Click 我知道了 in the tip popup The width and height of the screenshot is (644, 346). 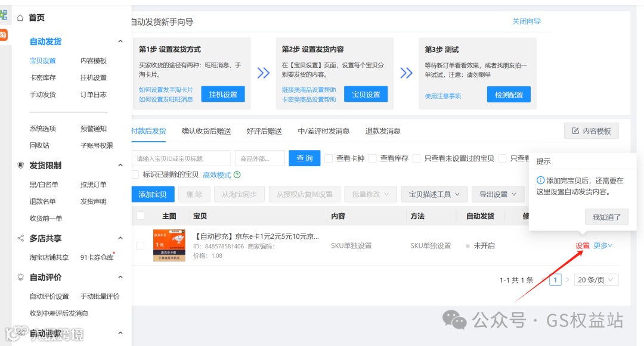point(606,217)
